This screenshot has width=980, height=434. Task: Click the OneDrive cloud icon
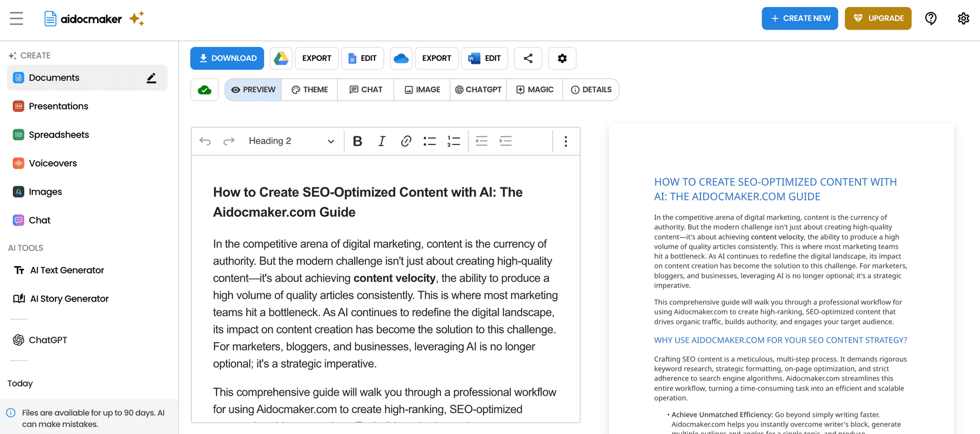(401, 58)
